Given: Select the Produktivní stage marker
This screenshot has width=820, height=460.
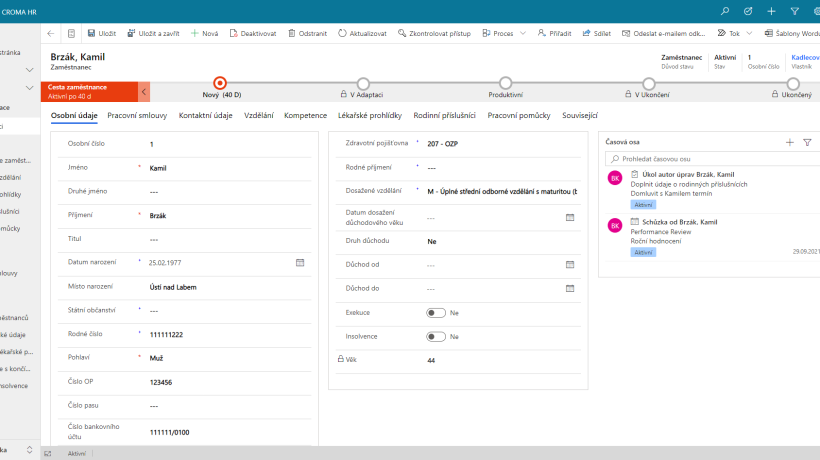Looking at the screenshot, I should point(505,83).
